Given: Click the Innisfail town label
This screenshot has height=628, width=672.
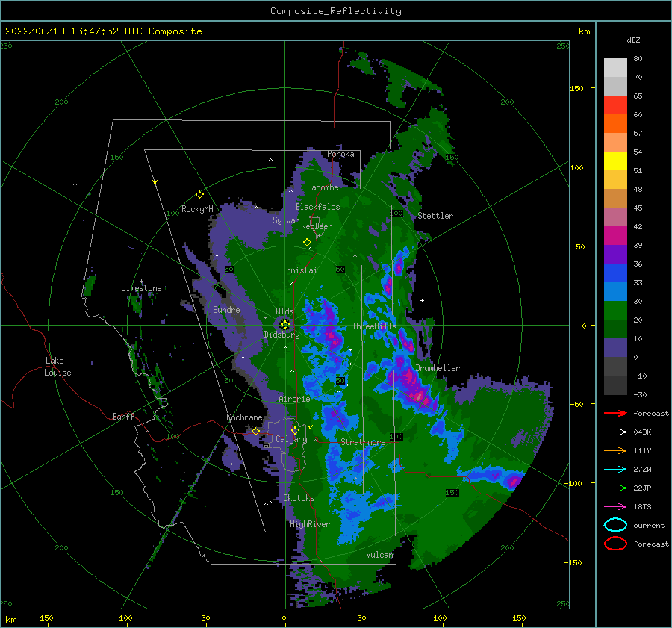Looking at the screenshot, I should [302, 270].
